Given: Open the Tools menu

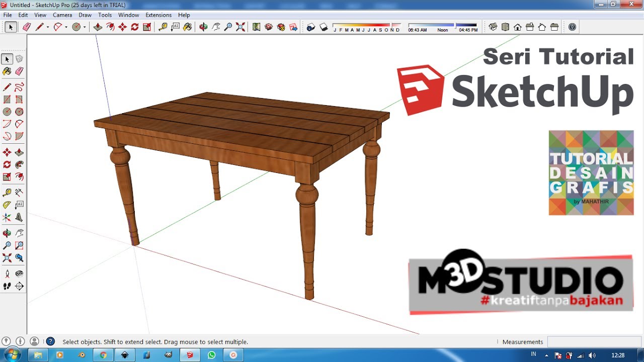Looking at the screenshot, I should coord(105,15).
